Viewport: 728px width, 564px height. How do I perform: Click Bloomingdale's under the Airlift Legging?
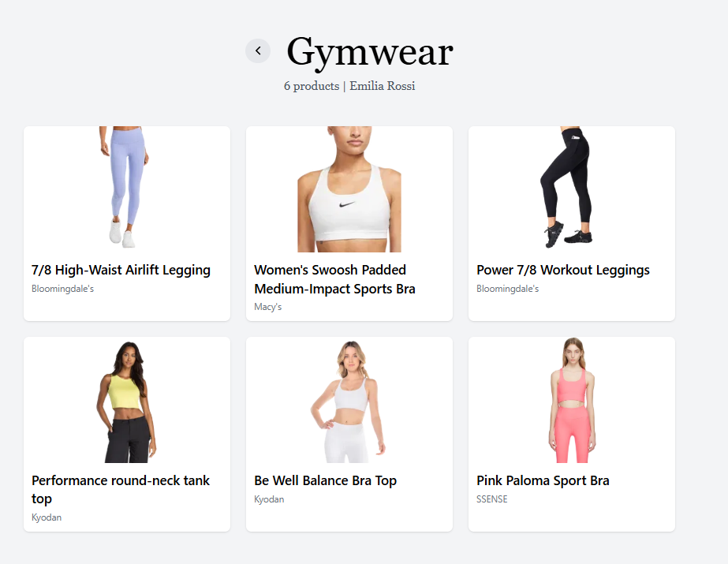[62, 289]
